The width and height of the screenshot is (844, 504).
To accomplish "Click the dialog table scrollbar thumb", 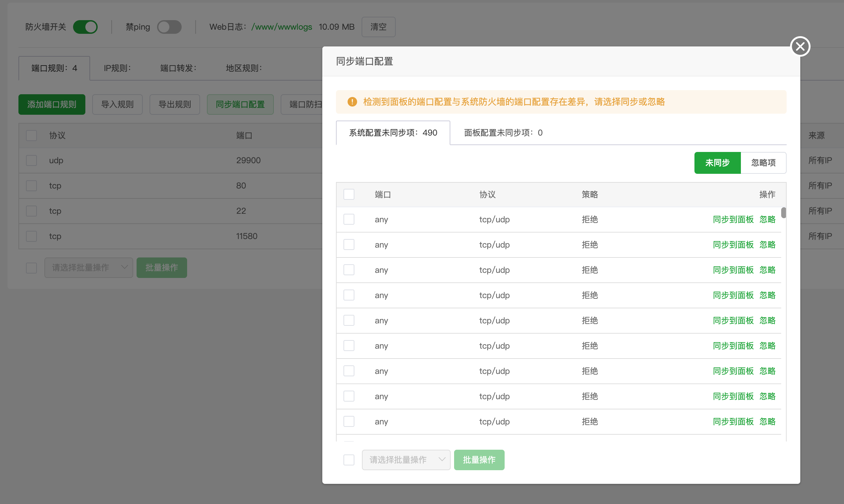I will click(784, 213).
